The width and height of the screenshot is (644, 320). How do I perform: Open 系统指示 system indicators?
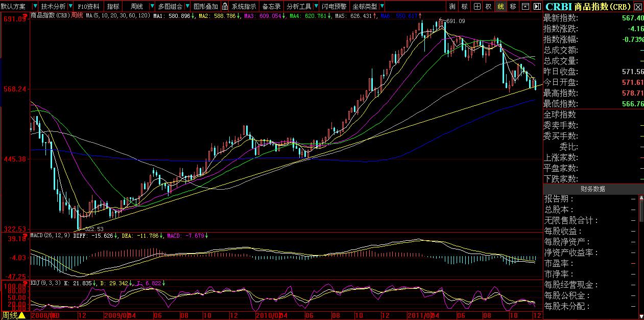coord(244,7)
